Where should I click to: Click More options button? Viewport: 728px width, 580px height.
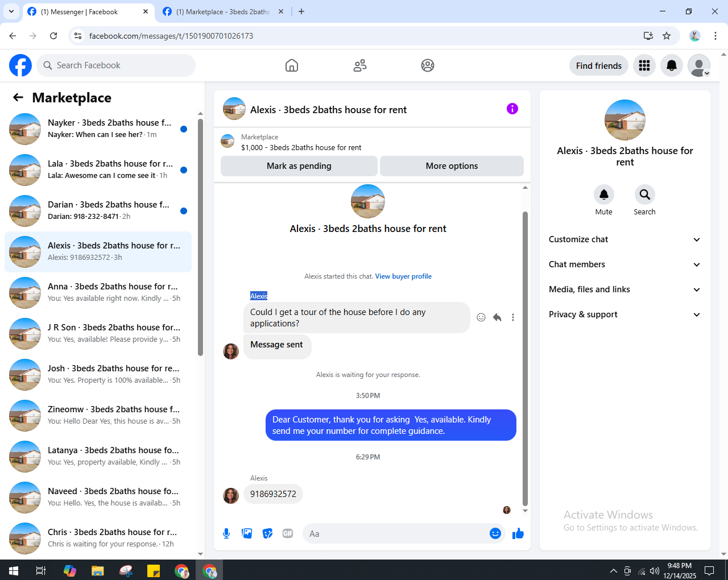pyautogui.click(x=452, y=166)
